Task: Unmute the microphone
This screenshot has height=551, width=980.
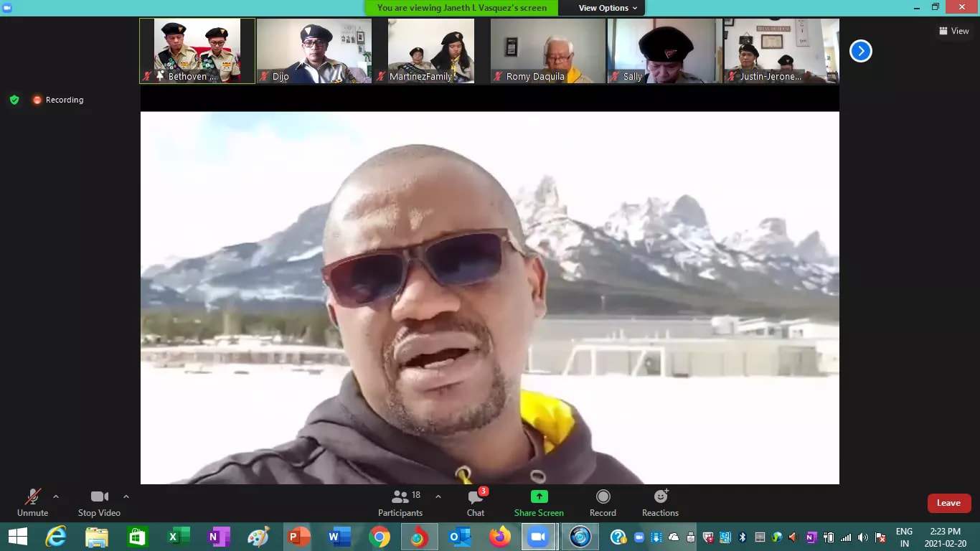Action: pyautogui.click(x=32, y=503)
